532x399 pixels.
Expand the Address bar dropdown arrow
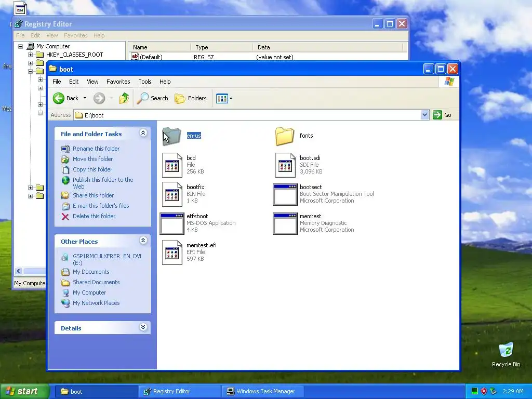coord(424,115)
